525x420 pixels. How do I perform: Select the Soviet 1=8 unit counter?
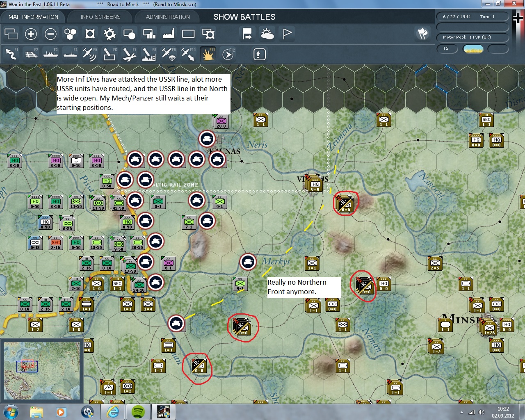(x=76, y=325)
